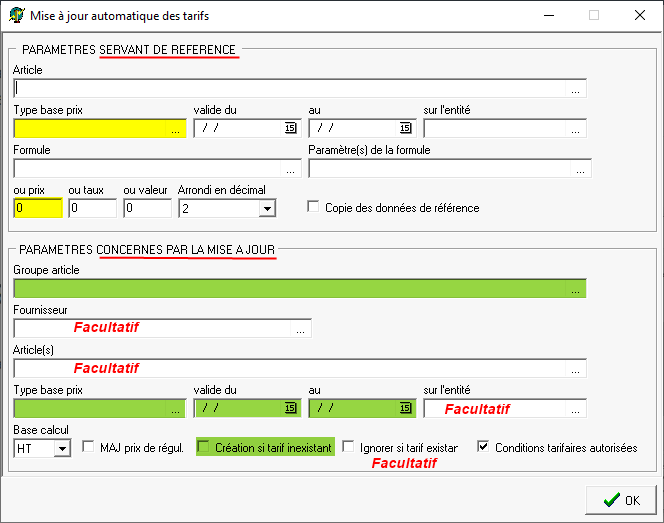664x523 pixels.
Task: Open calendar for reference 'valide du' date
Action: pyautogui.click(x=291, y=128)
